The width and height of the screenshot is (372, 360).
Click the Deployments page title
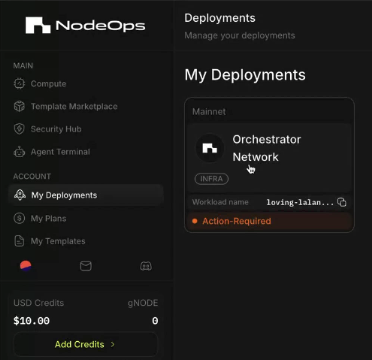[x=220, y=18]
